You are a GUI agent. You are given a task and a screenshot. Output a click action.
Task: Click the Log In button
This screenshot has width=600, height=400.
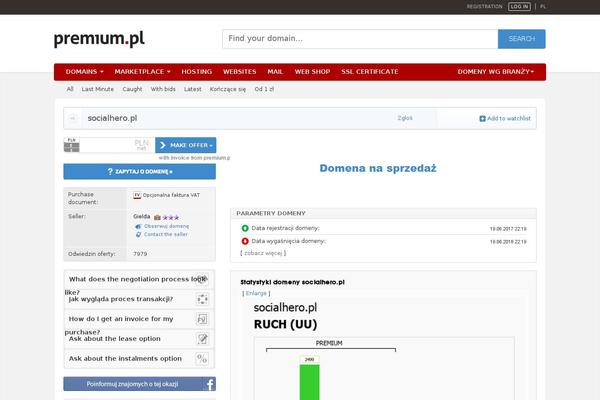tap(519, 7)
